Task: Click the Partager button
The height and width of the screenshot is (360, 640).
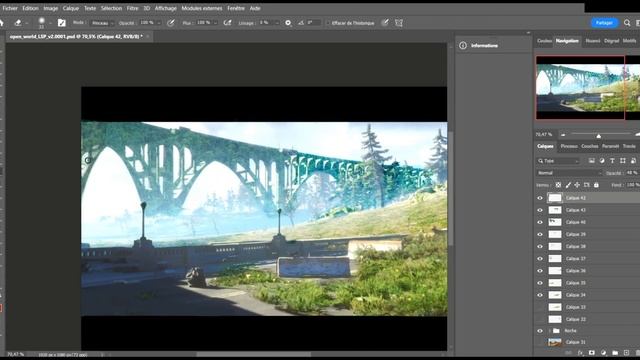Action: pyautogui.click(x=604, y=23)
